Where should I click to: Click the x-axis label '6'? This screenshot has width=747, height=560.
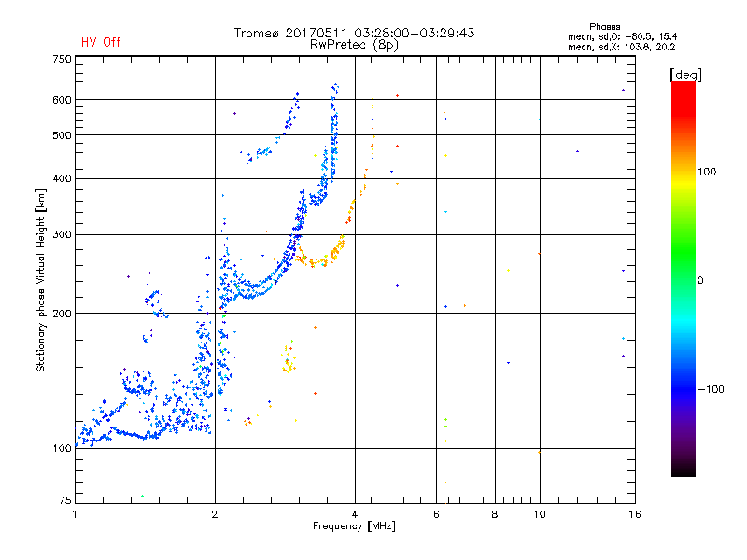click(436, 514)
